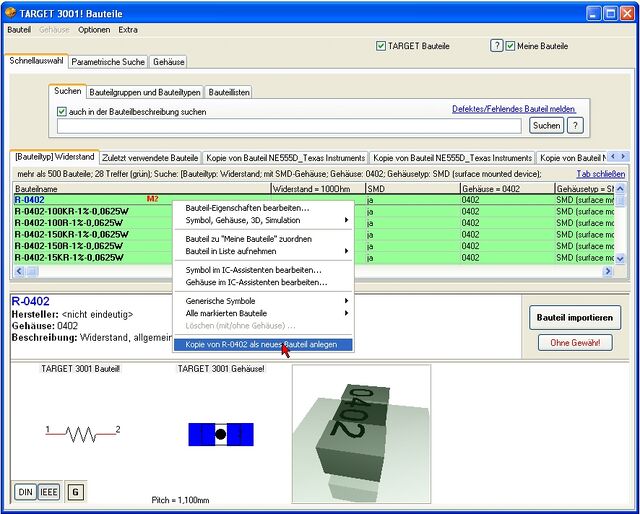This screenshot has width=640, height=514.
Task: Open 'Zuletzt verwendete Bauteile' tab
Action: [x=150, y=158]
